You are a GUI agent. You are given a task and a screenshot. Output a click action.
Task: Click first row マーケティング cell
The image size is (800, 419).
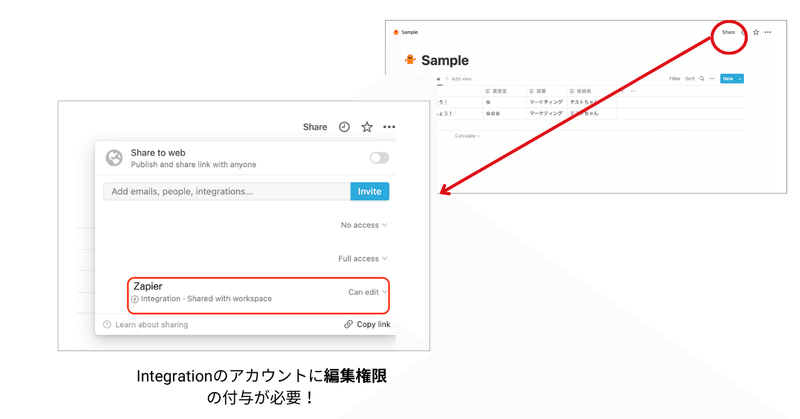coord(547,102)
